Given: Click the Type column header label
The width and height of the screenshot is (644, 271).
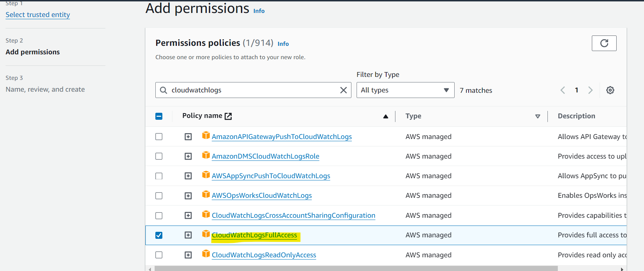Looking at the screenshot, I should click(414, 116).
